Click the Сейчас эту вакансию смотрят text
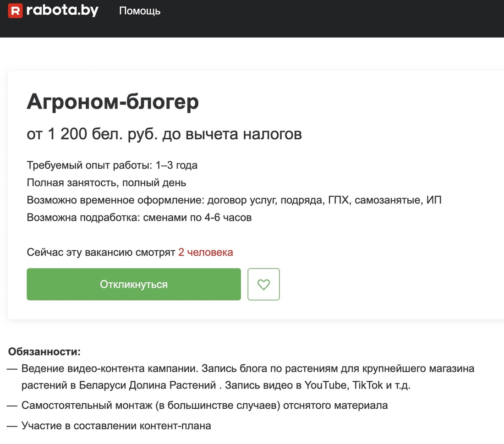504x444 pixels. coord(101,252)
